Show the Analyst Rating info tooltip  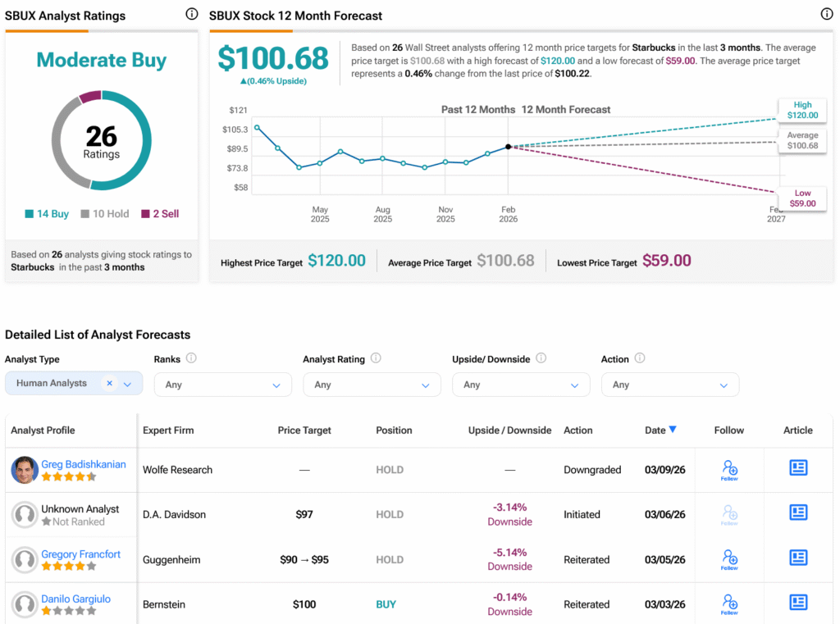point(376,358)
